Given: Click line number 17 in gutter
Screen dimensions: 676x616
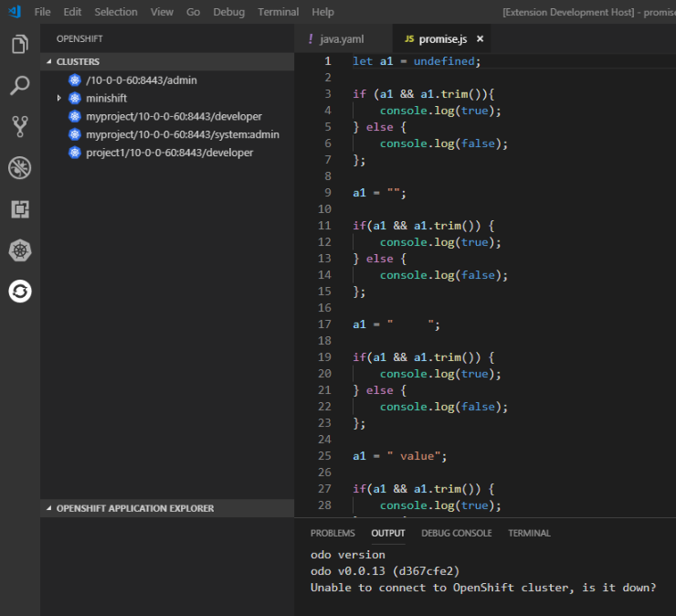Looking at the screenshot, I should click(324, 324).
